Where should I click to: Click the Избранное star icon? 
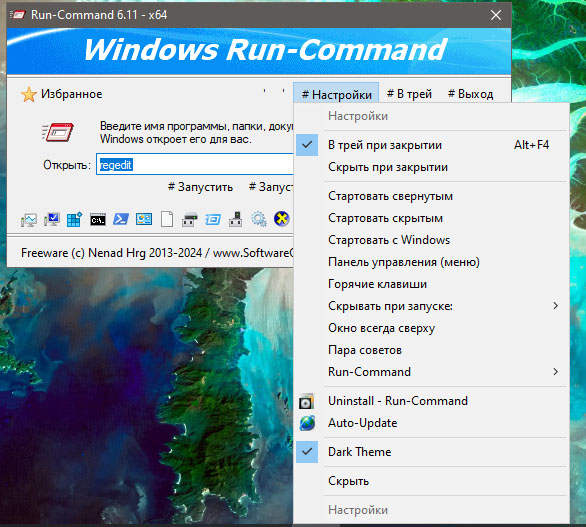[x=29, y=94]
